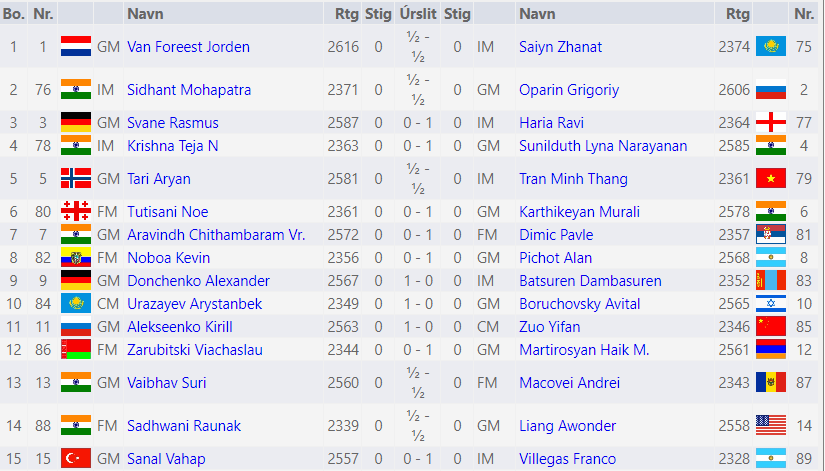Open Van Foreest Jorden player page

[188, 47]
